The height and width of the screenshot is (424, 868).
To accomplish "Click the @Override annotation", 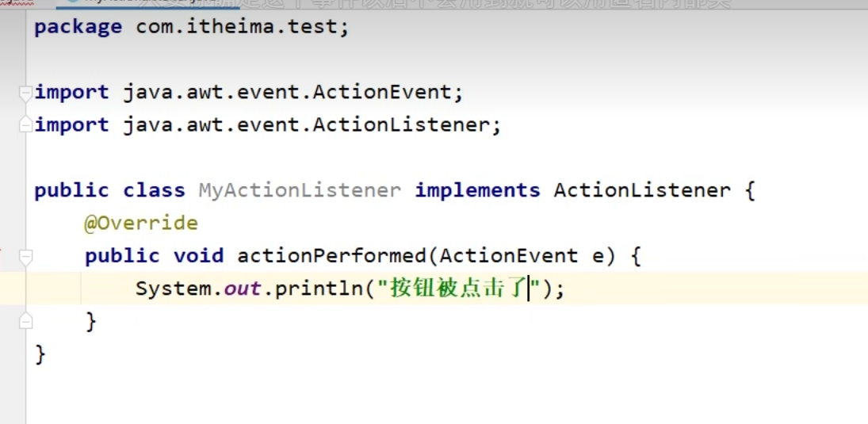I will pos(140,223).
